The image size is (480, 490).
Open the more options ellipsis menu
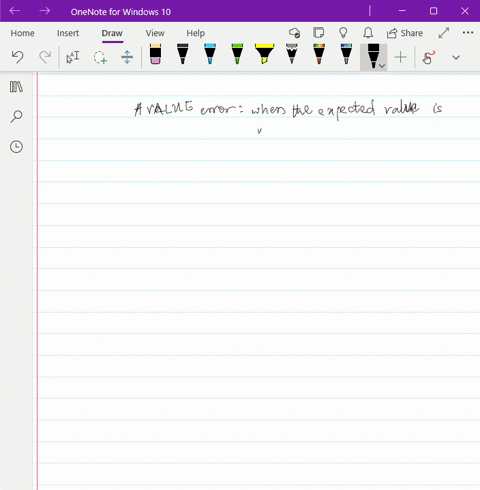click(468, 32)
